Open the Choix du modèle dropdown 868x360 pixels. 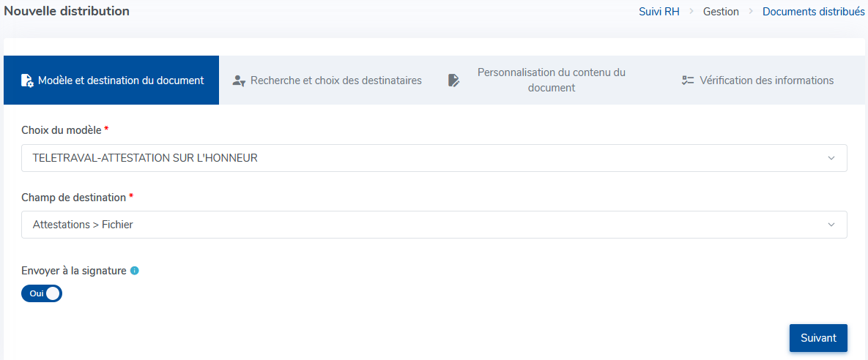(x=434, y=158)
